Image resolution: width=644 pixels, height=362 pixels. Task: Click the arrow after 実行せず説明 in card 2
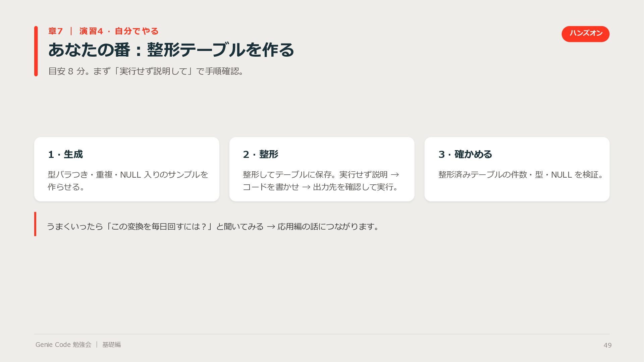pyautogui.click(x=395, y=175)
